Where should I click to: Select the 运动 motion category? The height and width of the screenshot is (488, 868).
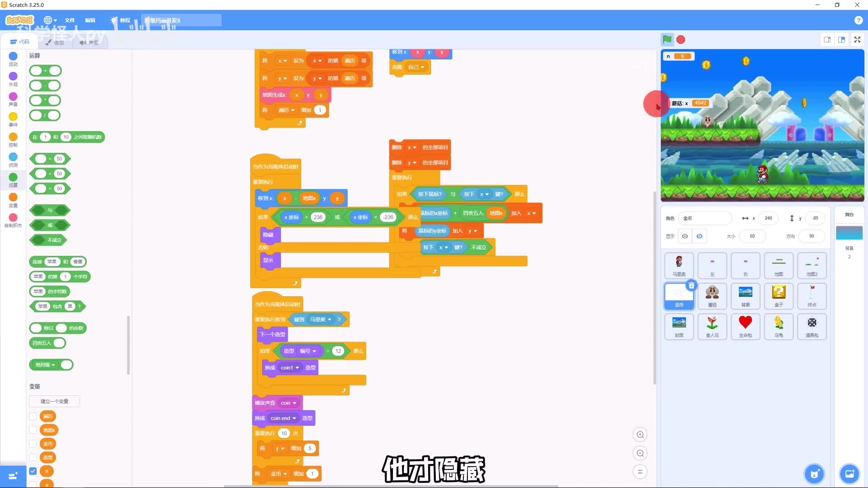coord(13,59)
